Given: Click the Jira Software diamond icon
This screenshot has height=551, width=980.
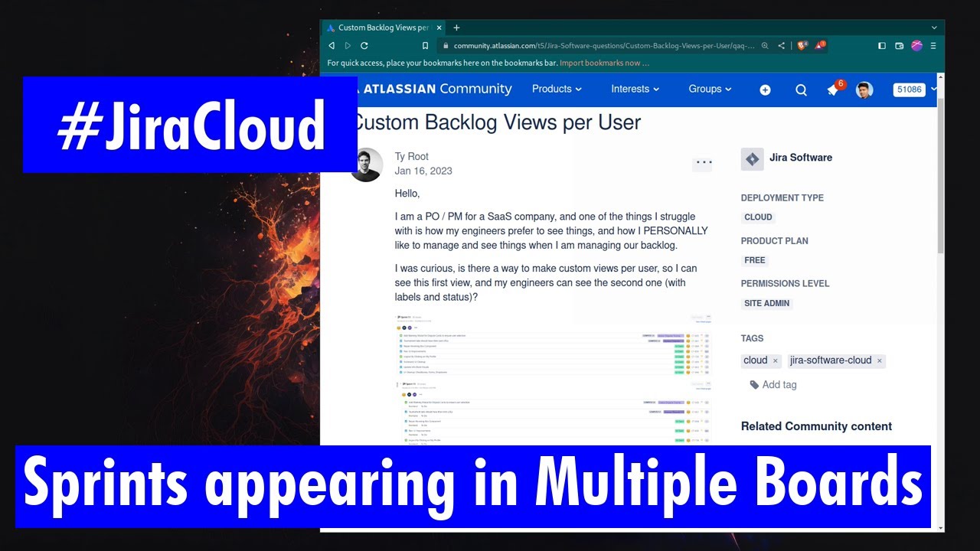Looking at the screenshot, I should tap(752, 159).
